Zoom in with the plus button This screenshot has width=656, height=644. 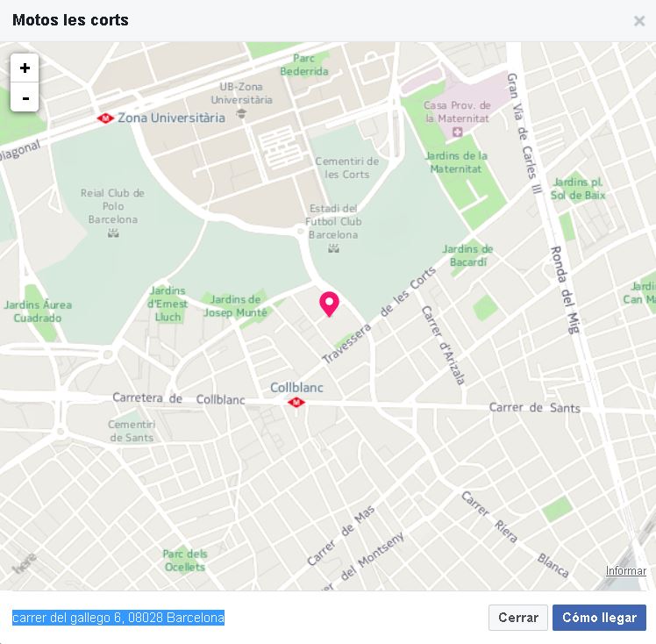coord(25,68)
